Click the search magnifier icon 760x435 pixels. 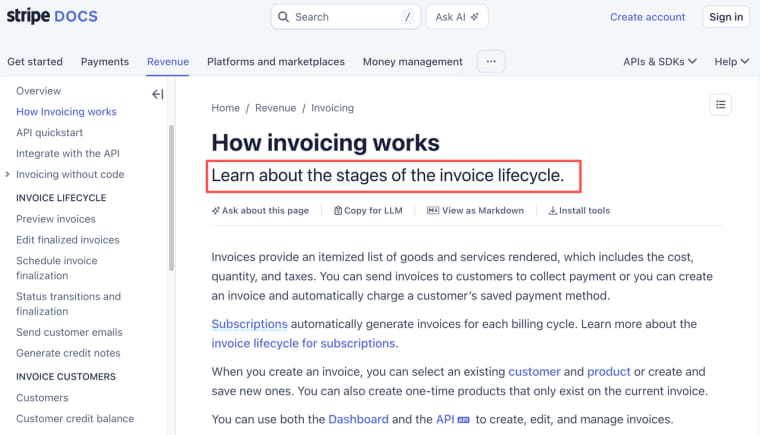(283, 17)
